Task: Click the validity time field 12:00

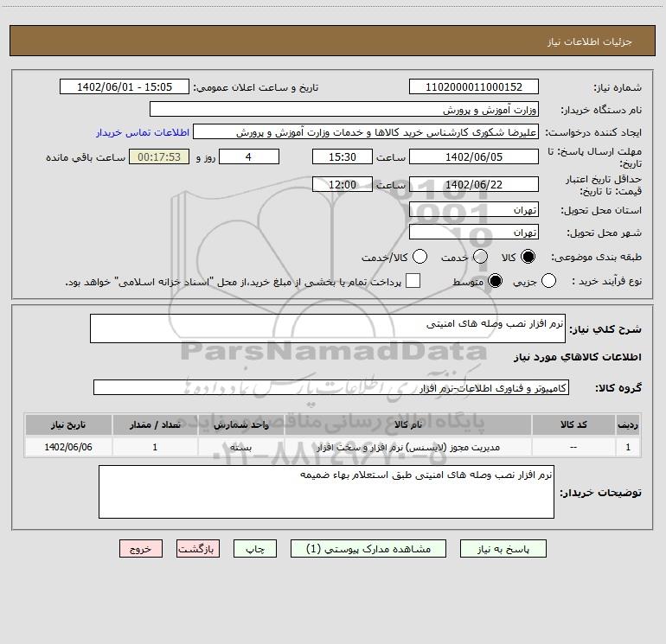Action: coord(343,185)
